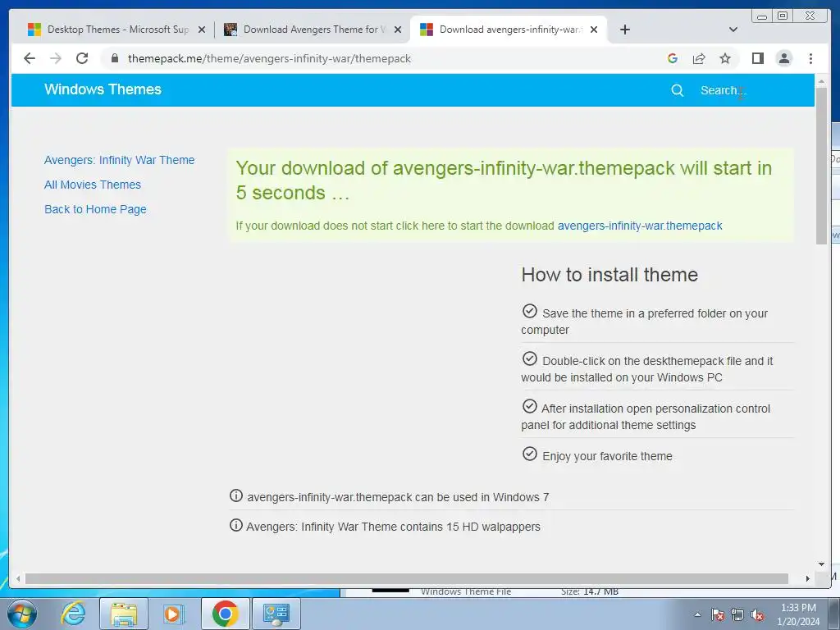
Task: Open the Windows Start menu
Action: click(21, 614)
